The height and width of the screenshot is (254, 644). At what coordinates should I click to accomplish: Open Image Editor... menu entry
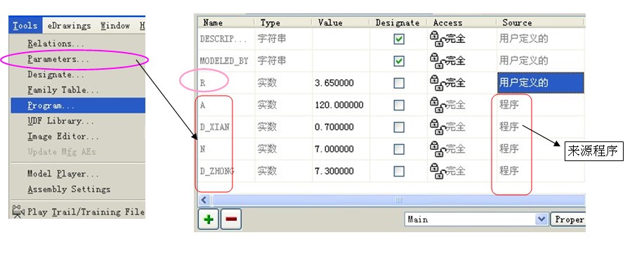[x=63, y=136]
